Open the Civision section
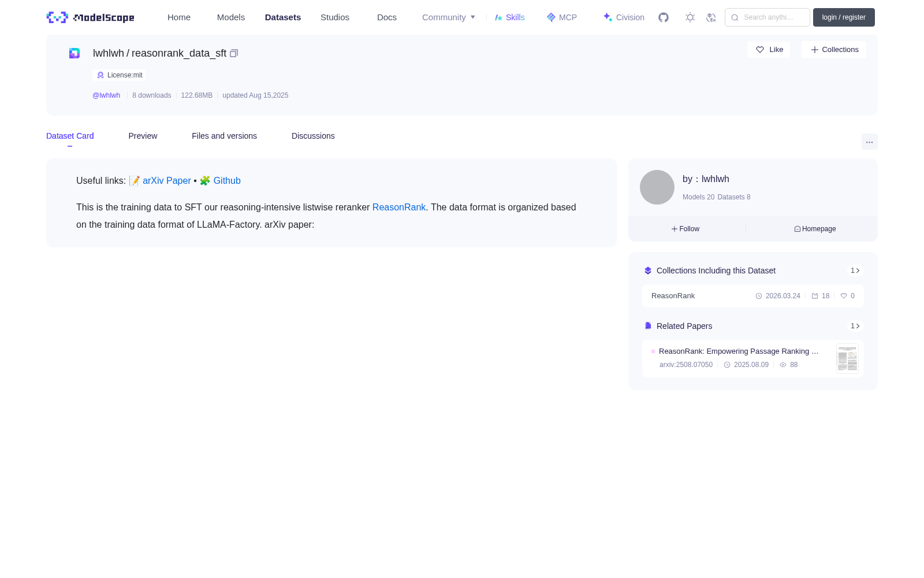 click(x=624, y=17)
